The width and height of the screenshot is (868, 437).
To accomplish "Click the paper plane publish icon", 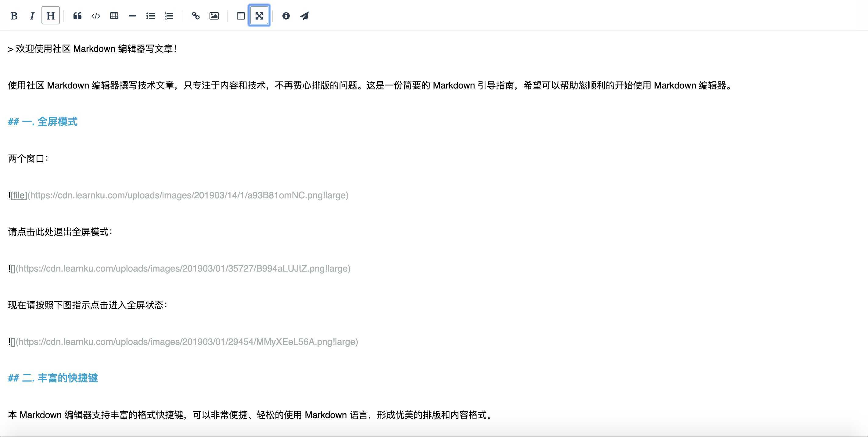I will click(x=304, y=16).
